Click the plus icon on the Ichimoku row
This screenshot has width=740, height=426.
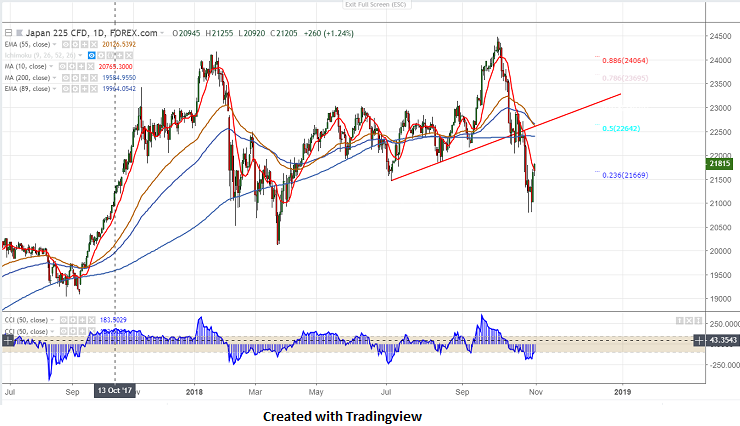coord(119,56)
